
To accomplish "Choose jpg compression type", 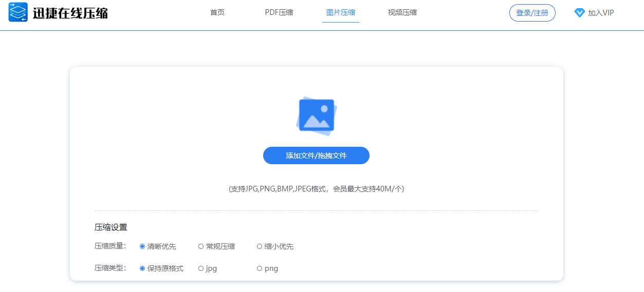I will click(x=208, y=268).
